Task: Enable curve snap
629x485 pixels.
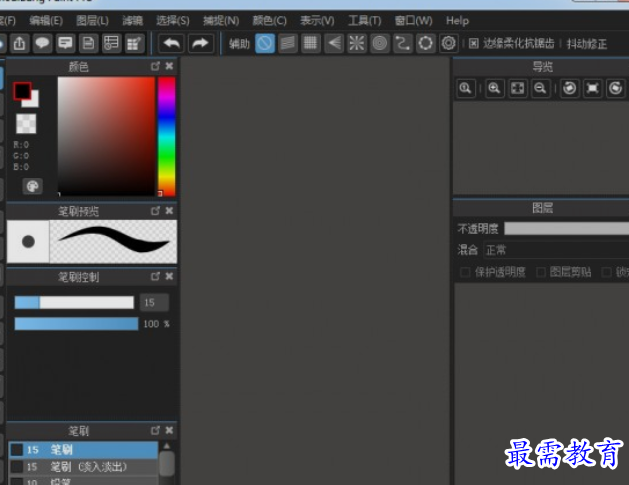Action: click(402, 43)
